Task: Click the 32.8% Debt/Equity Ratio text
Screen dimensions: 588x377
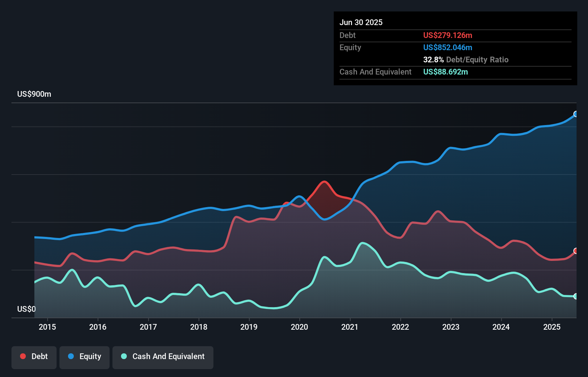Action: tap(466, 59)
